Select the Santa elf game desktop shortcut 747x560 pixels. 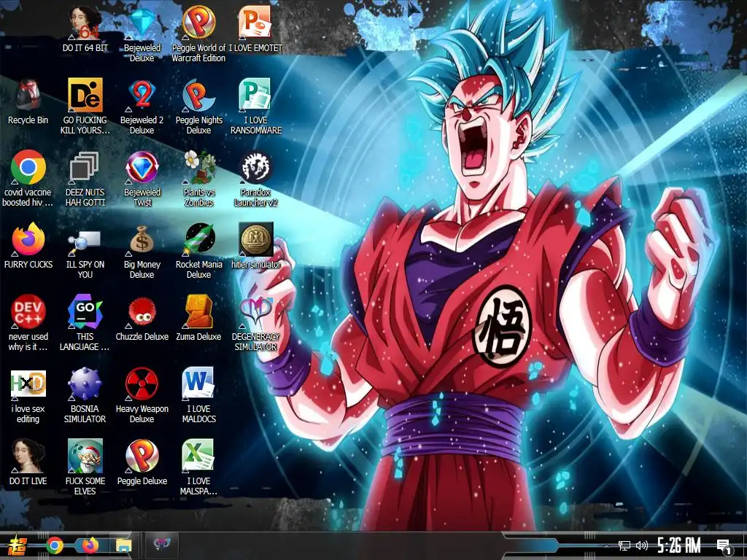85,467
